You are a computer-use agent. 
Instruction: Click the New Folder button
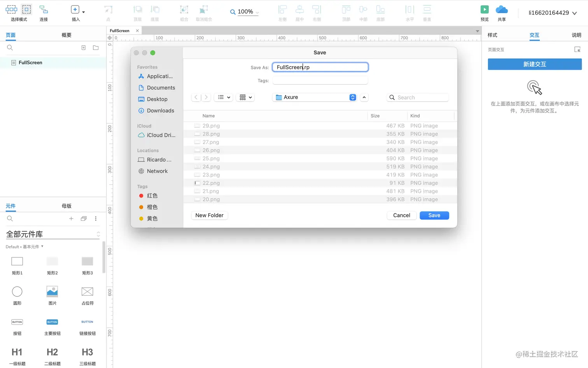209,215
